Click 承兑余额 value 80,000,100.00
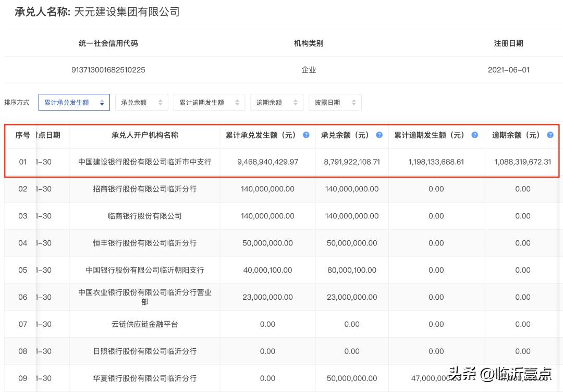Screen dimensions: 563x392 click(352, 270)
